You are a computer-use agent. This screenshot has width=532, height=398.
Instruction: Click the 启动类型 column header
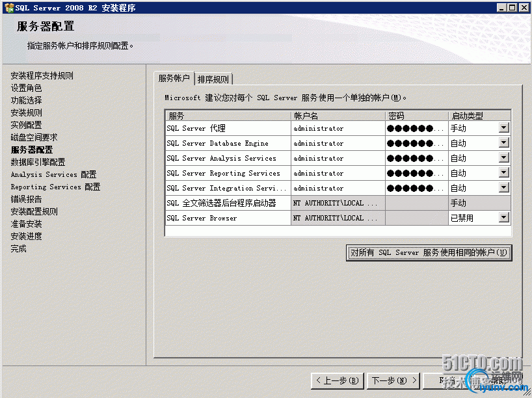pos(479,116)
